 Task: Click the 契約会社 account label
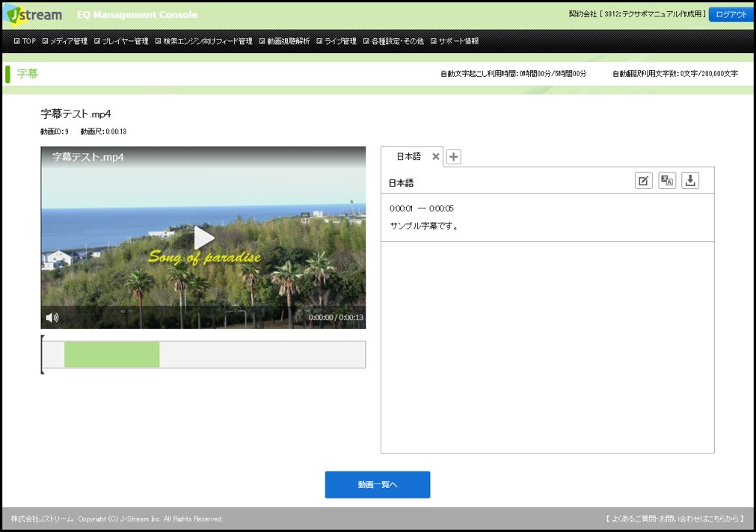[637, 14]
